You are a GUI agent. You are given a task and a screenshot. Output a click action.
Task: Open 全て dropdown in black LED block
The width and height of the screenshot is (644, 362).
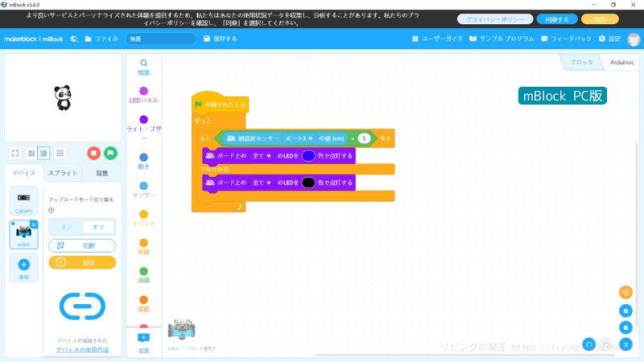(262, 183)
